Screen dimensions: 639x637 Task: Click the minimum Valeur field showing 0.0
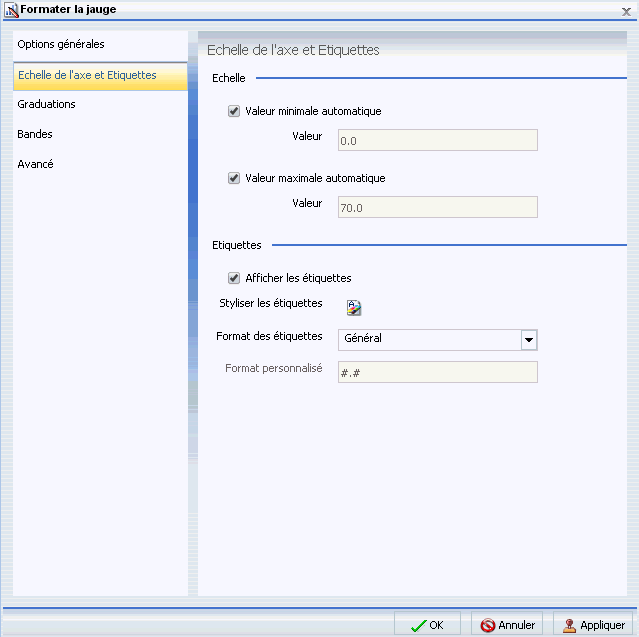pyautogui.click(x=438, y=140)
